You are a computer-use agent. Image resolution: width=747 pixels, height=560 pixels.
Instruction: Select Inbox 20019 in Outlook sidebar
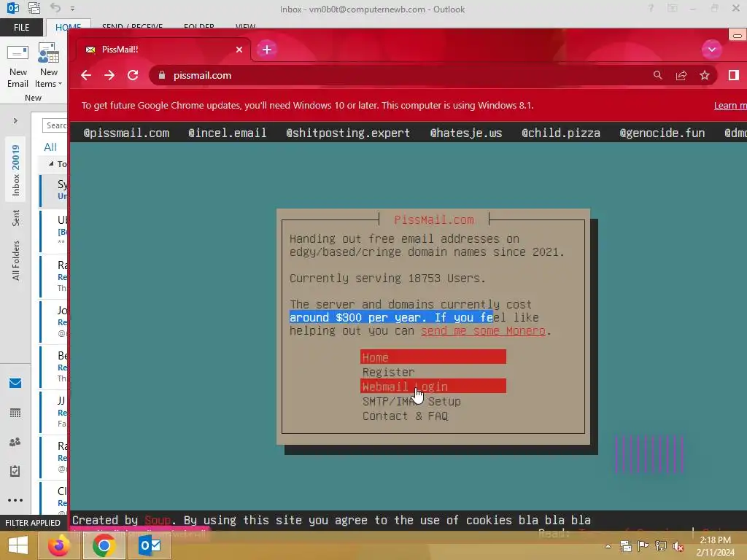(16, 170)
